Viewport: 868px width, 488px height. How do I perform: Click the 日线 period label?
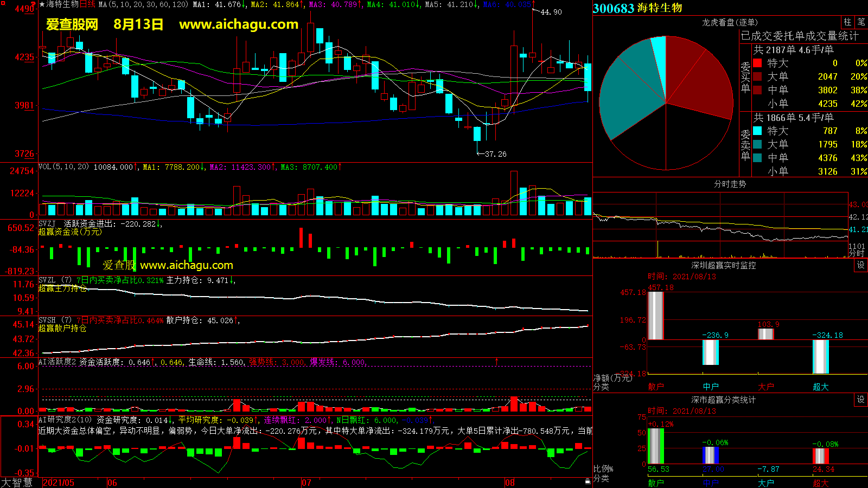point(87,4)
